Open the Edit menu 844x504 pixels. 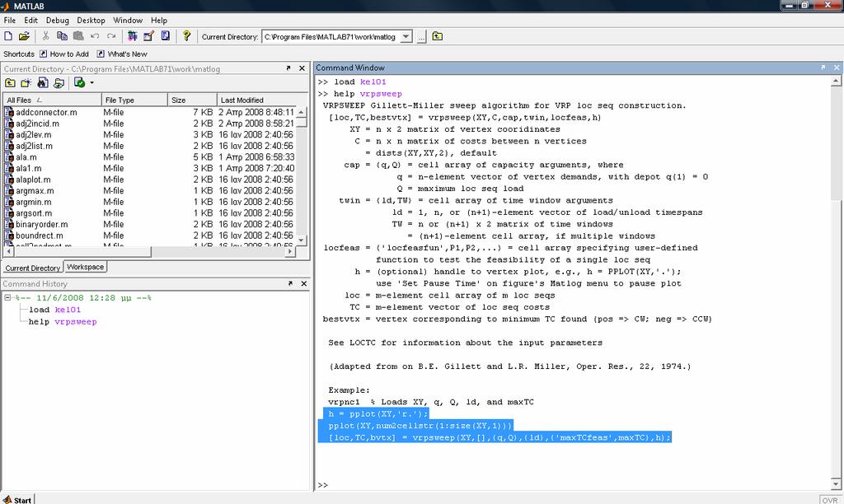coord(30,20)
